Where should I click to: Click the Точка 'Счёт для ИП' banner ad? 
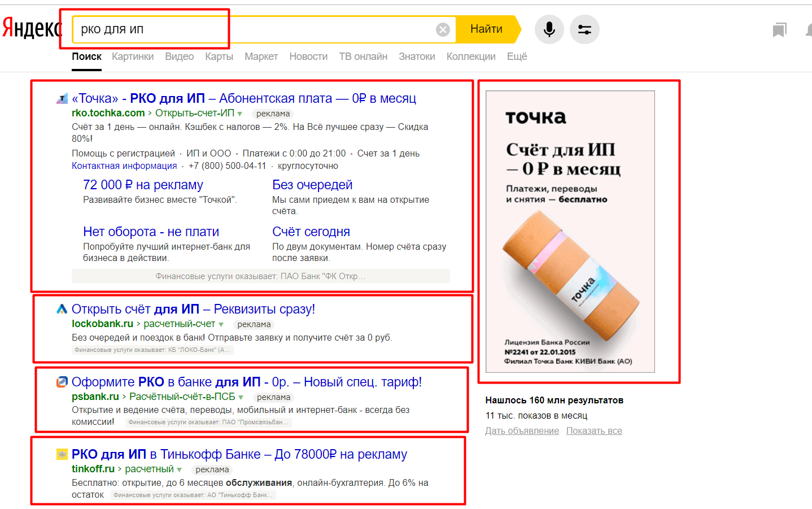point(570,232)
